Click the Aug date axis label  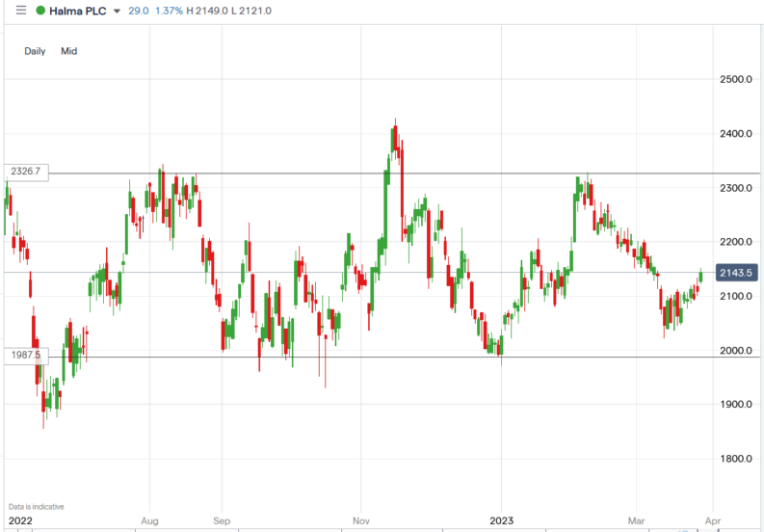pyautogui.click(x=149, y=521)
